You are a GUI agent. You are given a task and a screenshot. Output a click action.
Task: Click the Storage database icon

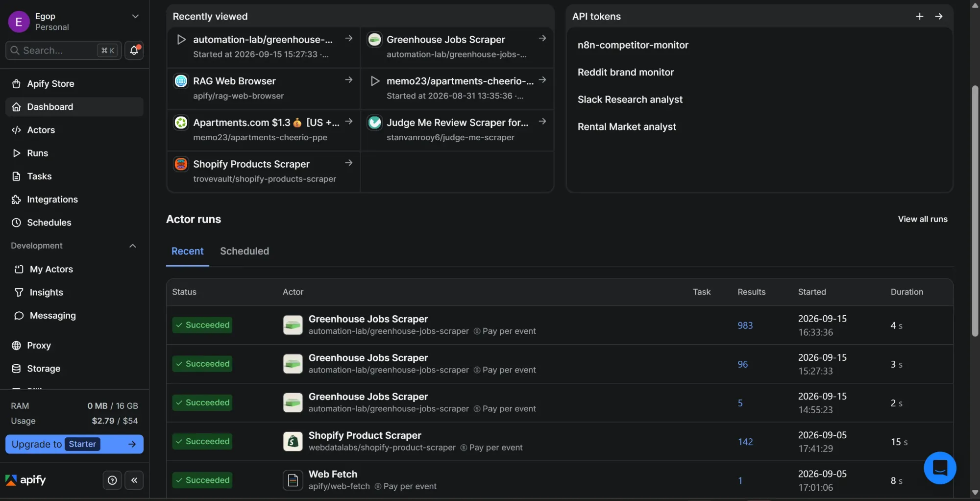16,369
